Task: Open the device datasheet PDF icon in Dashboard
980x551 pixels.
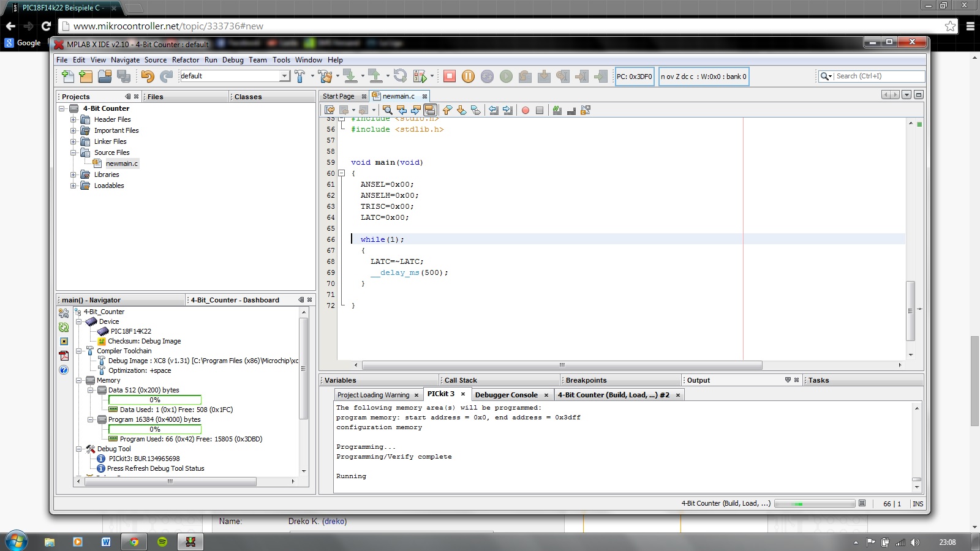Action: point(64,356)
